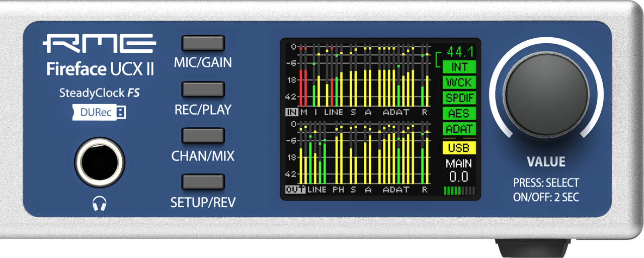
Task: Click the IN label on input meters
Action: click(x=291, y=112)
